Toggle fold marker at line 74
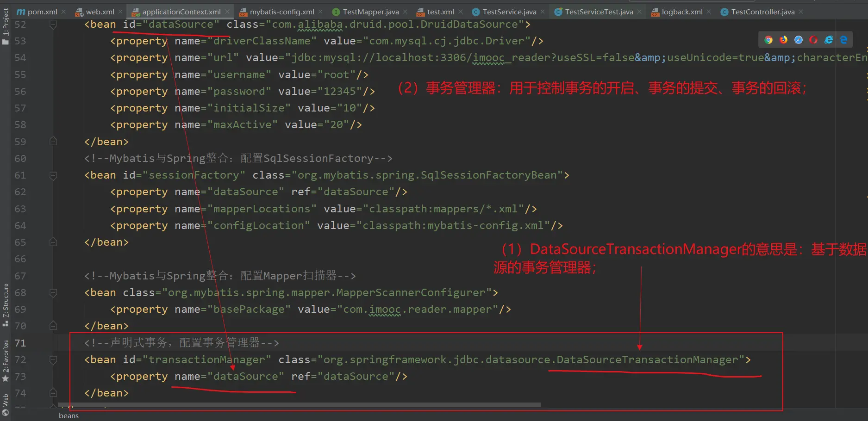The width and height of the screenshot is (868, 421). coord(53,393)
